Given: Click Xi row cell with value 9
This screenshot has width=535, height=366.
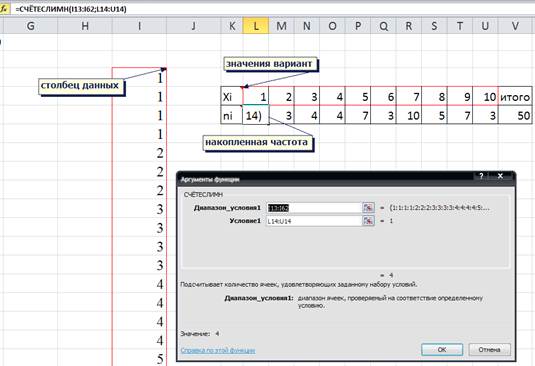Looking at the screenshot, I should (x=460, y=97).
